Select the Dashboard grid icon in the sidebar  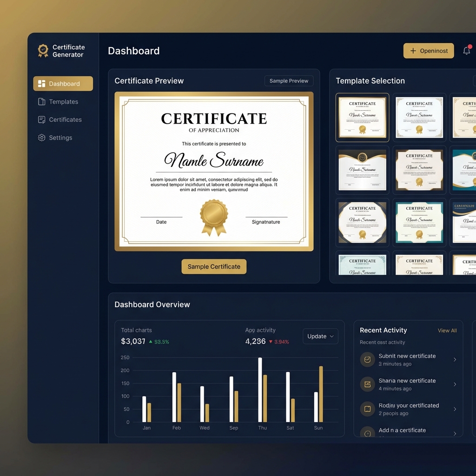42,83
